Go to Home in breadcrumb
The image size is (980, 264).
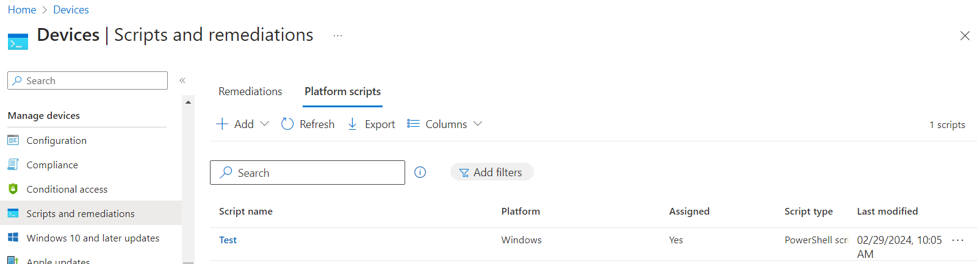(x=22, y=10)
